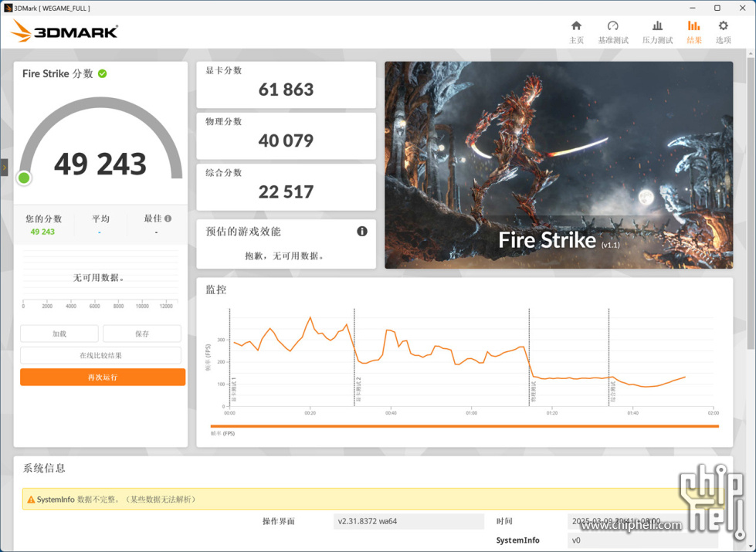Click the 显卡测试 1 marker in chart
The width and height of the screenshot is (756, 552).
point(234,390)
